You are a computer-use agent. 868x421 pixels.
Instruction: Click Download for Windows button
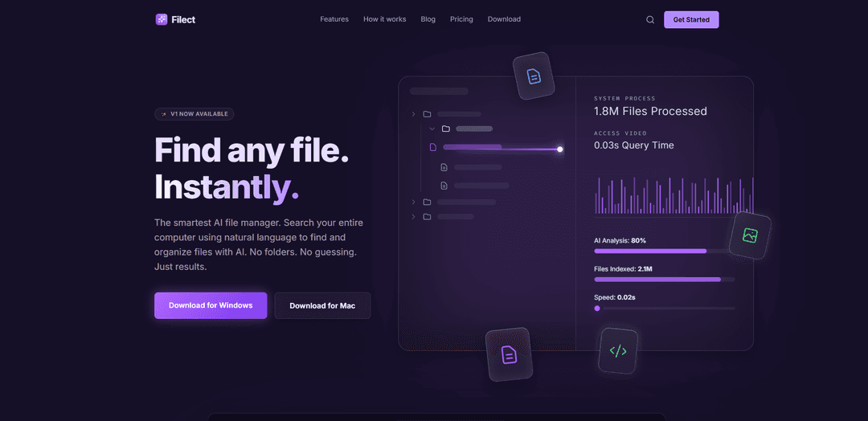coord(211,305)
